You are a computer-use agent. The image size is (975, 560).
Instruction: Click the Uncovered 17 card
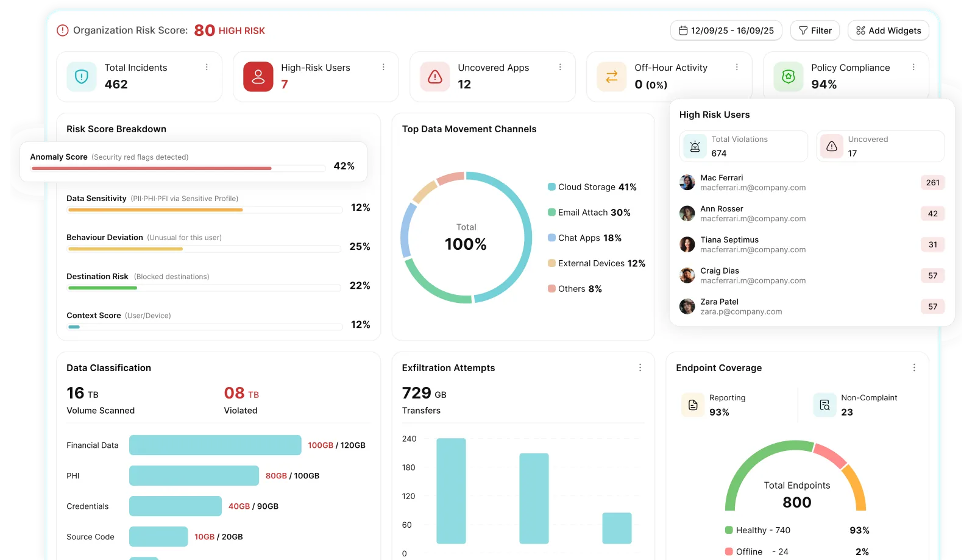881,146
